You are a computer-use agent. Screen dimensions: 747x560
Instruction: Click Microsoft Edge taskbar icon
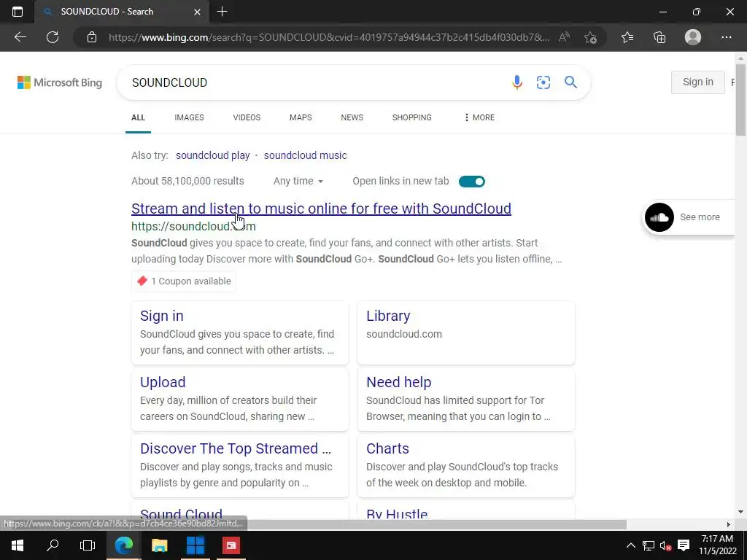click(x=123, y=545)
